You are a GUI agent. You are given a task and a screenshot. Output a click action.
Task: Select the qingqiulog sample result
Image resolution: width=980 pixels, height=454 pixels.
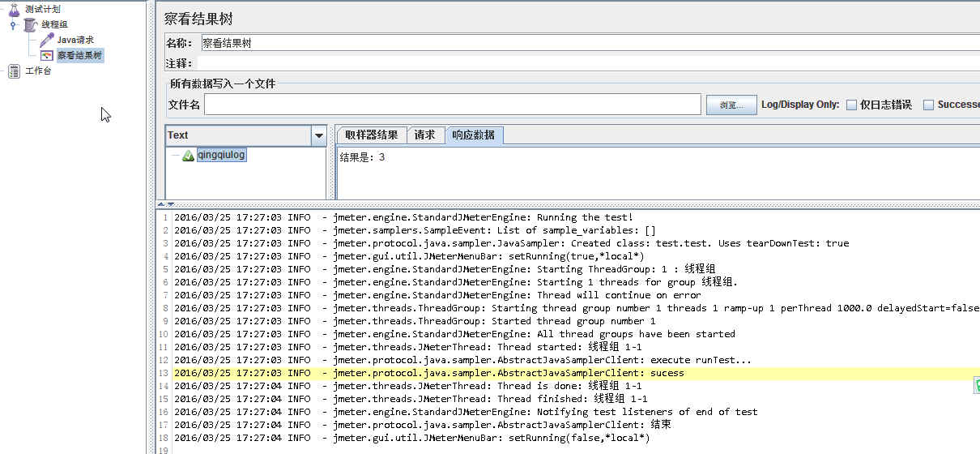[x=221, y=155]
